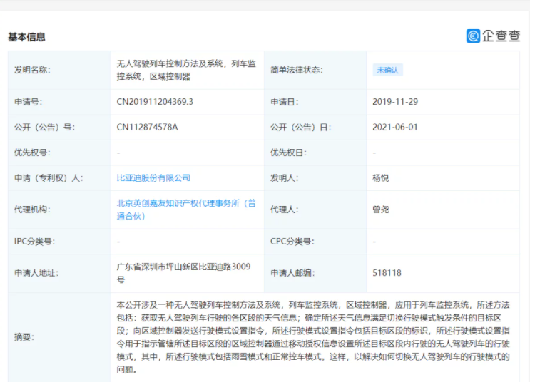This screenshot has width=535, height=392.
Task: Click the 简单法律状态 label cell
Action: 297,70
